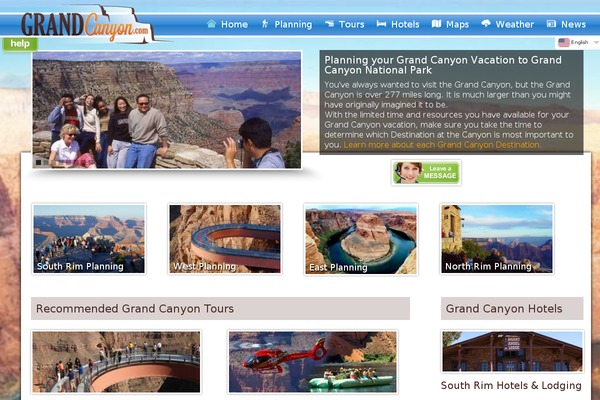Click the Planning your Grand Canyon Vacation heading
This screenshot has height=400, width=600.
(443, 65)
